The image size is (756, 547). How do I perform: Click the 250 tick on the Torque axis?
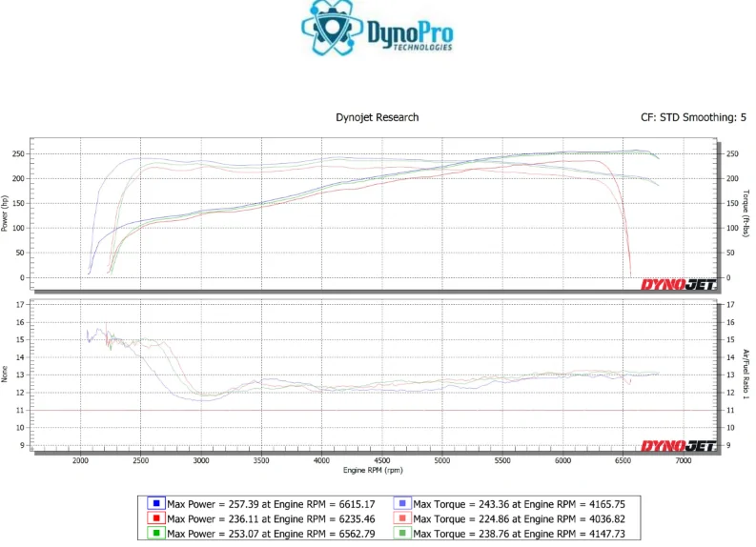(732, 153)
